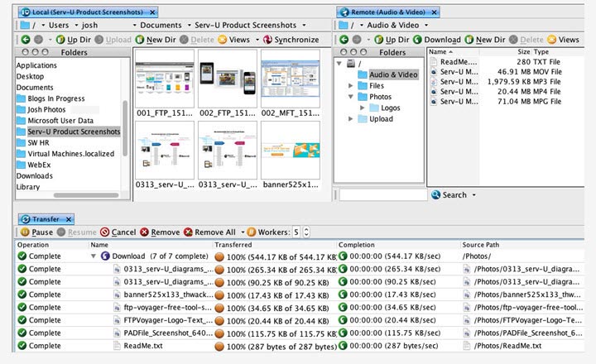Click the Local pane back arrow icon
Image resolution: width=596 pixels, height=364 pixels.
point(26,40)
